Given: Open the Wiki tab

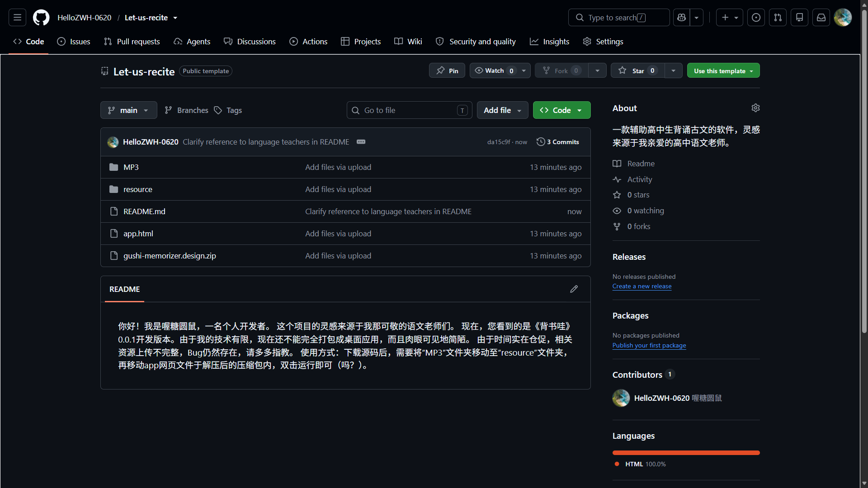Looking at the screenshot, I should [408, 42].
